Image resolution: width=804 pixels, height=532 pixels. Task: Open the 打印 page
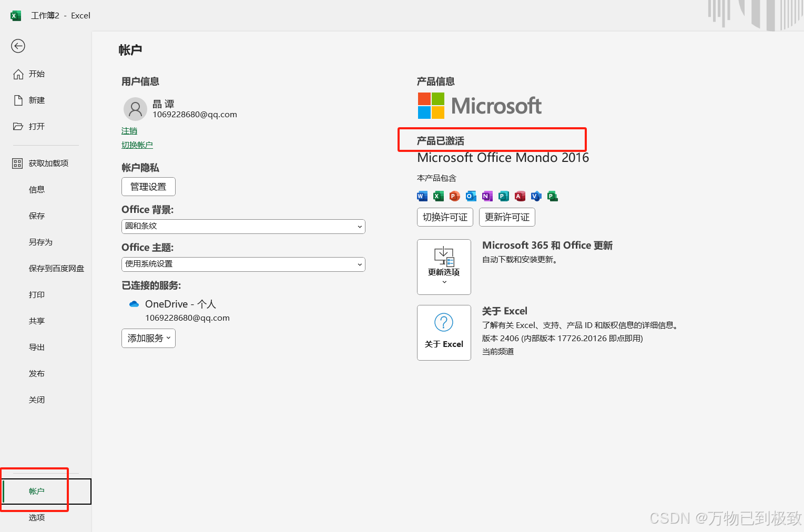[37, 295]
